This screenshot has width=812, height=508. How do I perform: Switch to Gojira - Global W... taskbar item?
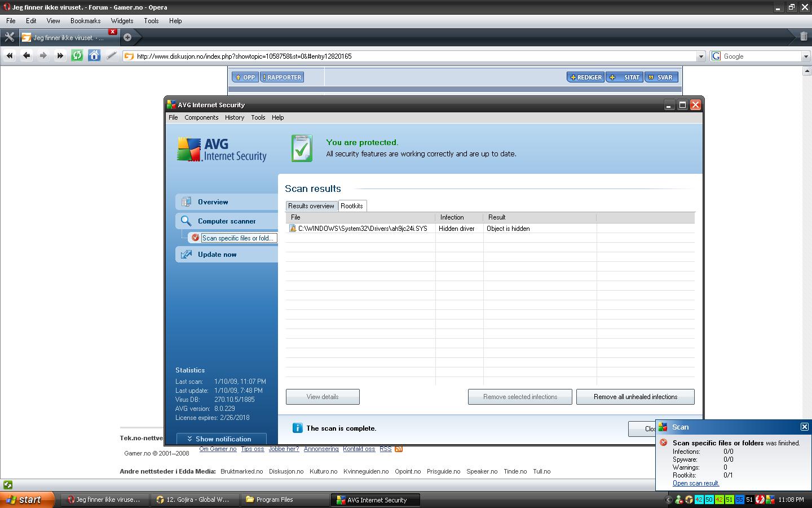pyautogui.click(x=195, y=500)
